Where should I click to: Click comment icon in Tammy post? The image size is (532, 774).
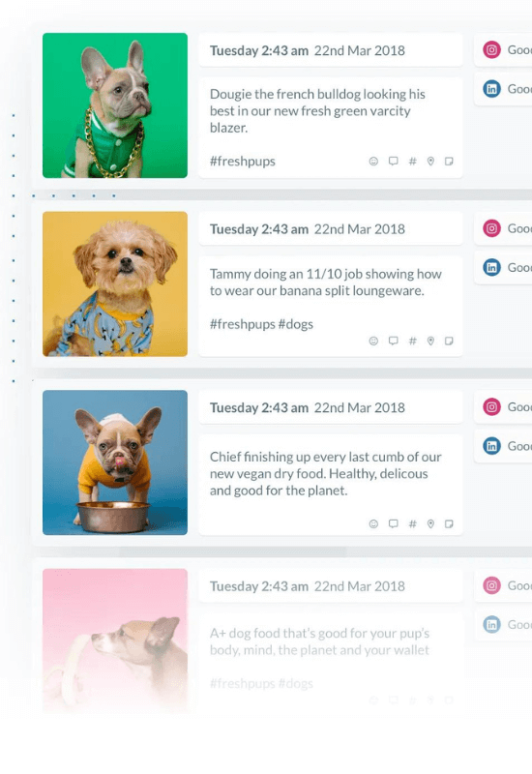(394, 341)
